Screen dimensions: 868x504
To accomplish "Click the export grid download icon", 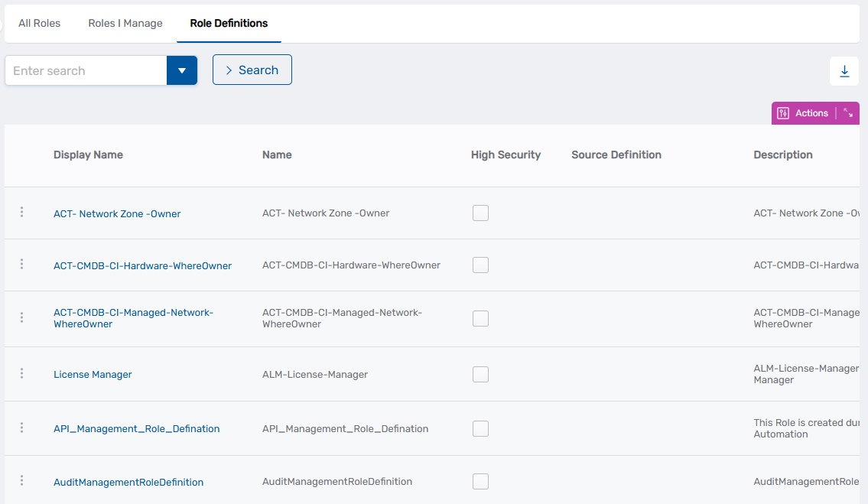I will 844,70.
